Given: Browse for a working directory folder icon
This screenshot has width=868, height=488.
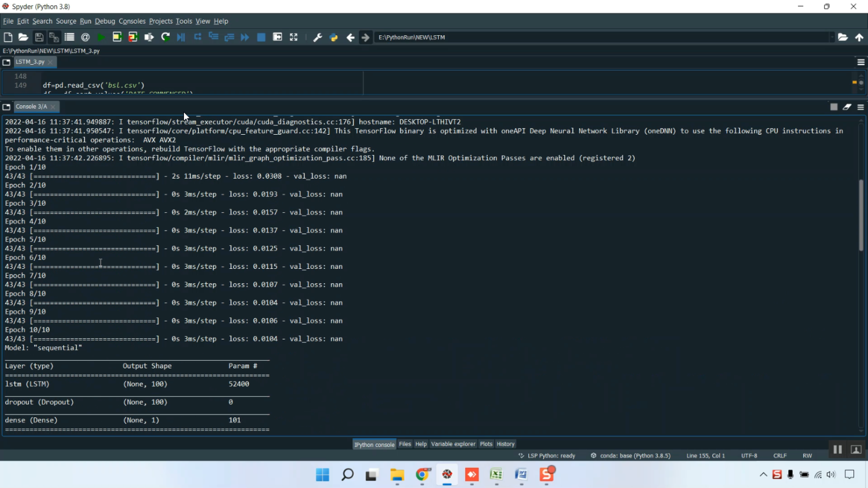Looking at the screenshot, I should [843, 37].
